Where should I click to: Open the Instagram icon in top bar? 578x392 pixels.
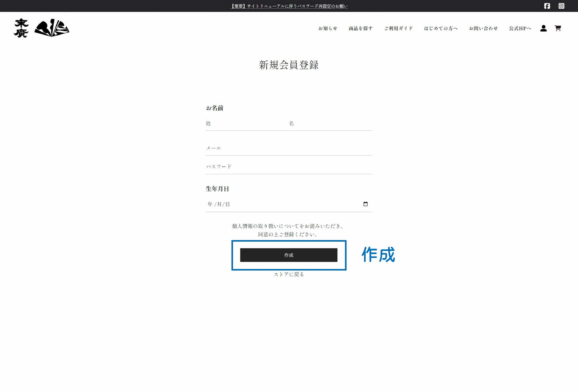[561, 6]
